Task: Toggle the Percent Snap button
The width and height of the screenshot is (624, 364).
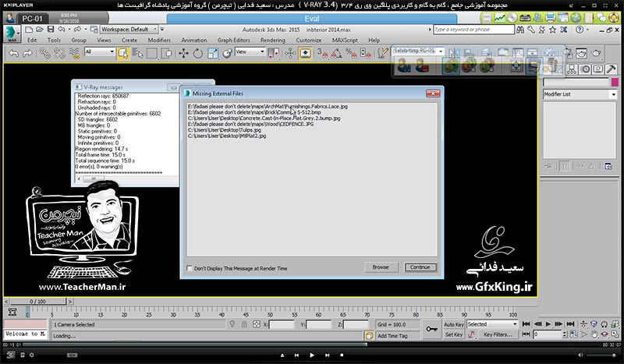Action: coord(352,53)
